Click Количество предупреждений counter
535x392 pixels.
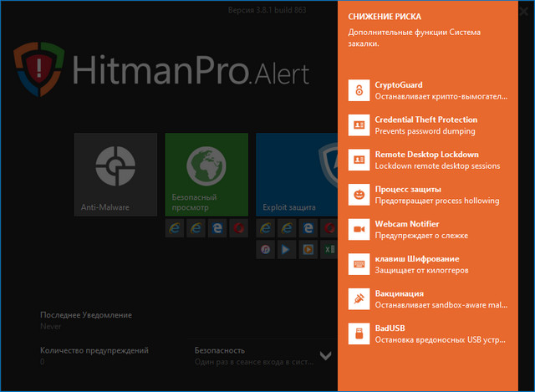(94, 356)
